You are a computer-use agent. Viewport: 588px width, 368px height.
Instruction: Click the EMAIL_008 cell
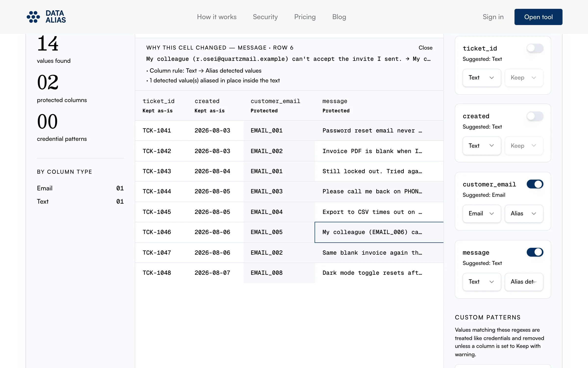[279, 273]
